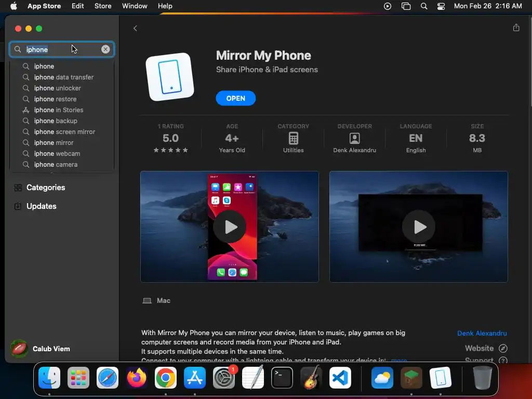Open Launchpad from the Dock
This screenshot has width=532, height=399.
(x=78, y=378)
